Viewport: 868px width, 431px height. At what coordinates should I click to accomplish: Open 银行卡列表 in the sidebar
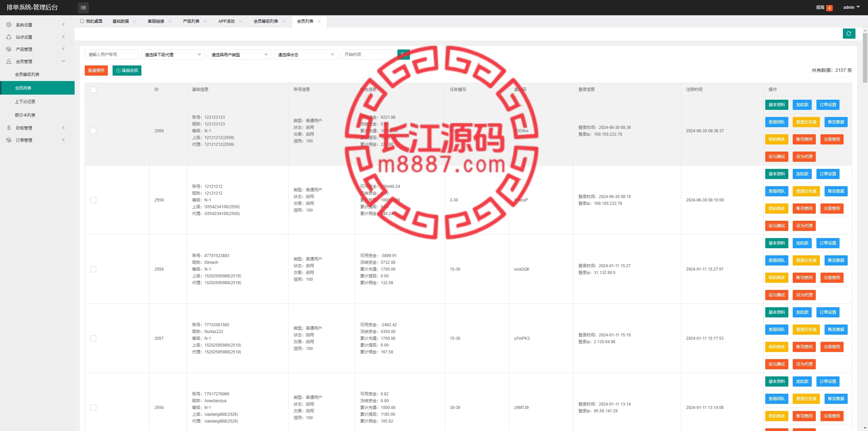coord(37,115)
